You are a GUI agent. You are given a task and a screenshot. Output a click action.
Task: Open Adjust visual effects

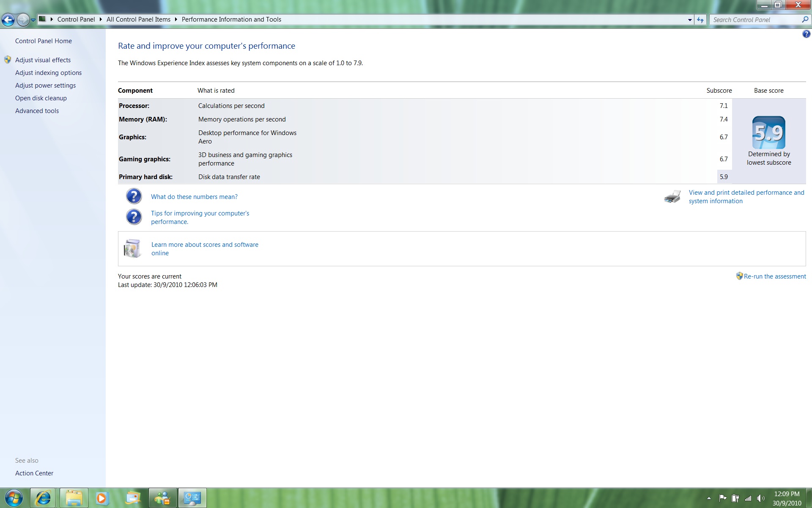(43, 60)
